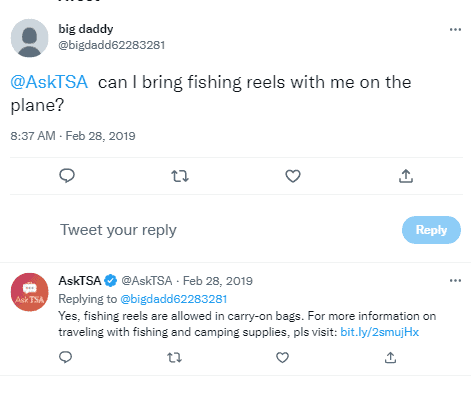Open the AskTSA profile avatar
The width and height of the screenshot is (471, 414).
[29, 292]
